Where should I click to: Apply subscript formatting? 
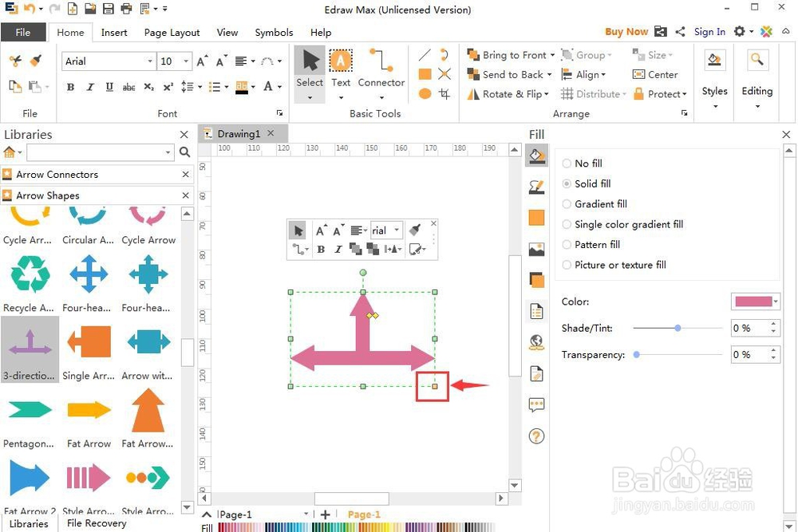[148, 87]
